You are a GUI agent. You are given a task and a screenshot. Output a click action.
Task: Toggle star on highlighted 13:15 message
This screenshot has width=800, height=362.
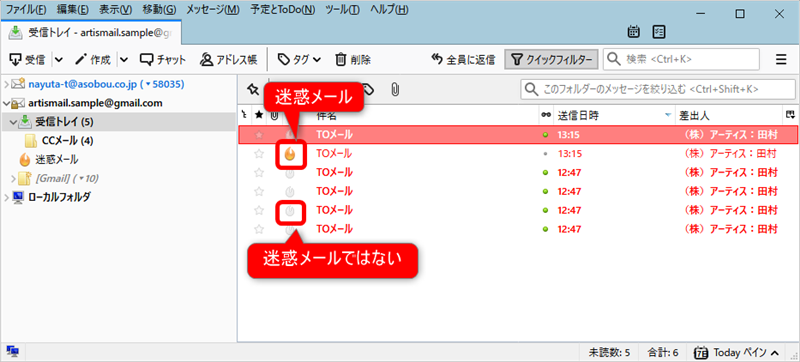click(x=259, y=135)
